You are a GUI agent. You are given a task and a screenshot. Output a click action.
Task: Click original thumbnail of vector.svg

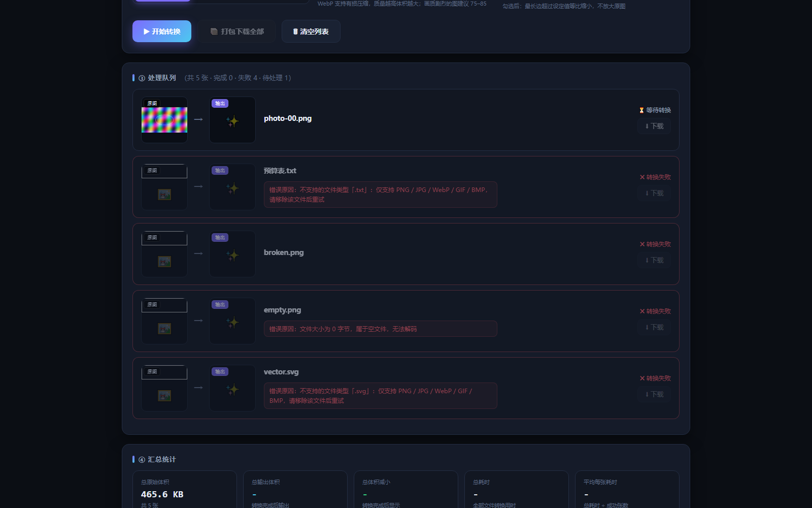tap(164, 388)
